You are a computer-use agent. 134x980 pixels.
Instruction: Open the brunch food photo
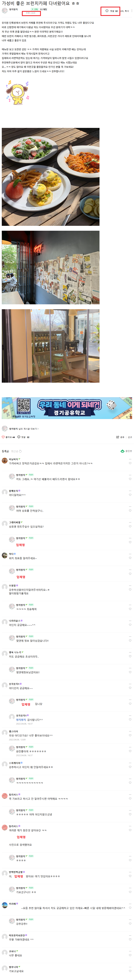(x=50, y=177)
